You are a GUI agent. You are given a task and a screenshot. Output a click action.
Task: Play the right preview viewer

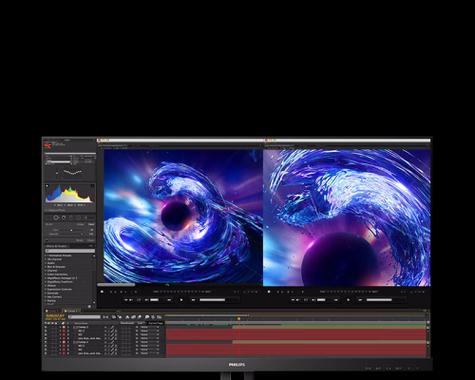tap(348, 300)
